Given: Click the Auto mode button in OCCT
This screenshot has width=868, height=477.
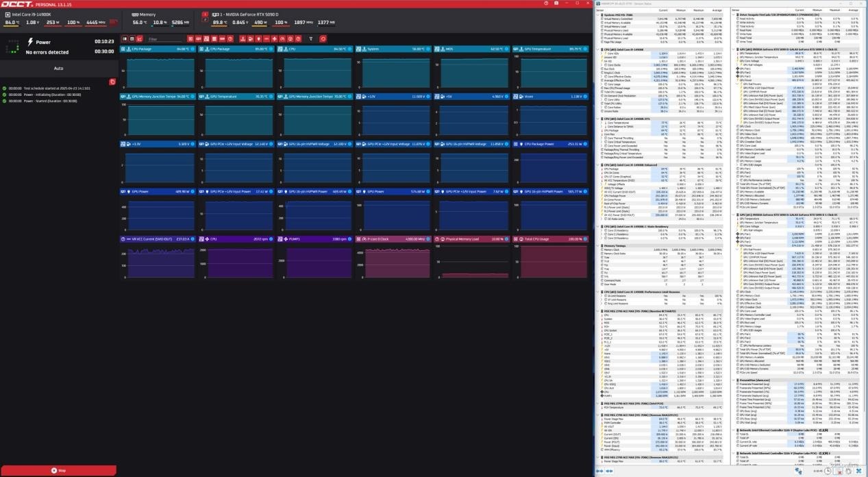Looking at the screenshot, I should click(x=58, y=69).
